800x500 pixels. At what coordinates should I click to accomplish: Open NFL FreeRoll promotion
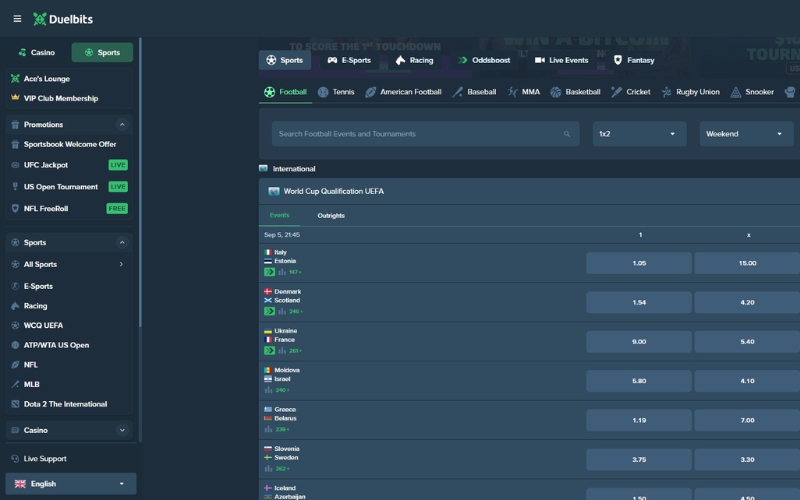[69, 208]
